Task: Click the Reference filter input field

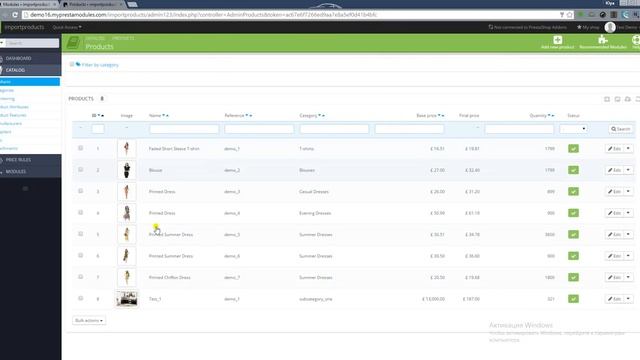Action: (x=259, y=129)
